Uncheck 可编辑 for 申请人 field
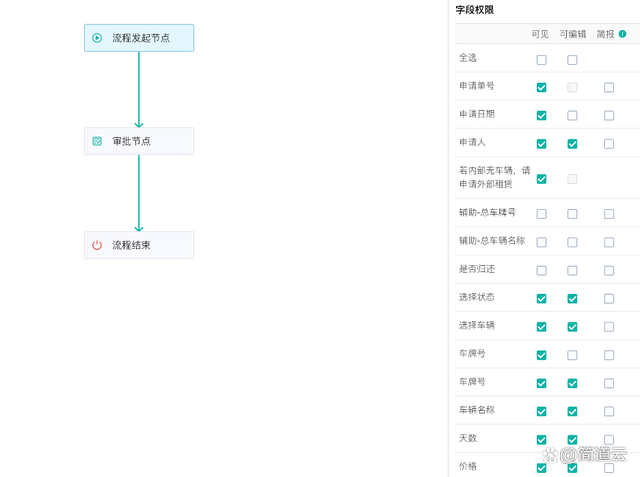This screenshot has width=640, height=477. (572, 144)
